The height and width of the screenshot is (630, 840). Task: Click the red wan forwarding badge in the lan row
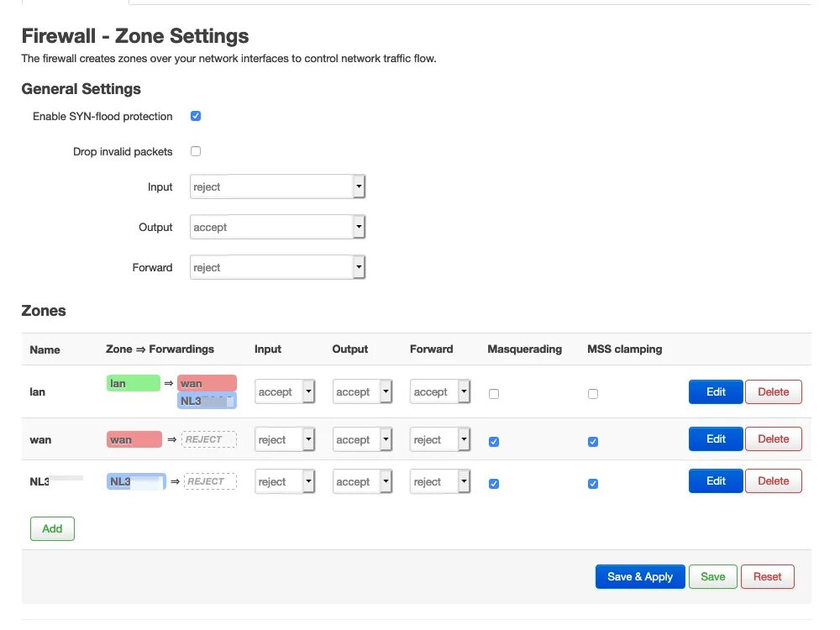207,383
